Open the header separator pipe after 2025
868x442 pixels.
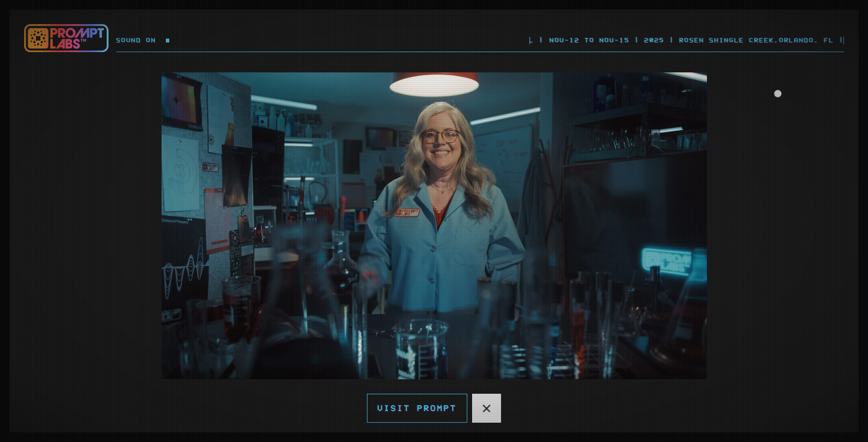[671, 41]
